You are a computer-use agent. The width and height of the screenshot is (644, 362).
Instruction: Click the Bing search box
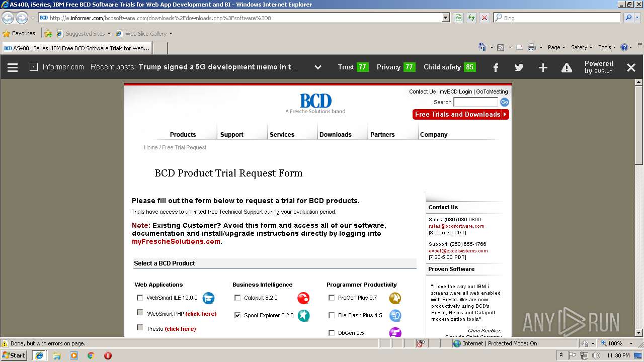pyautogui.click(x=557, y=18)
